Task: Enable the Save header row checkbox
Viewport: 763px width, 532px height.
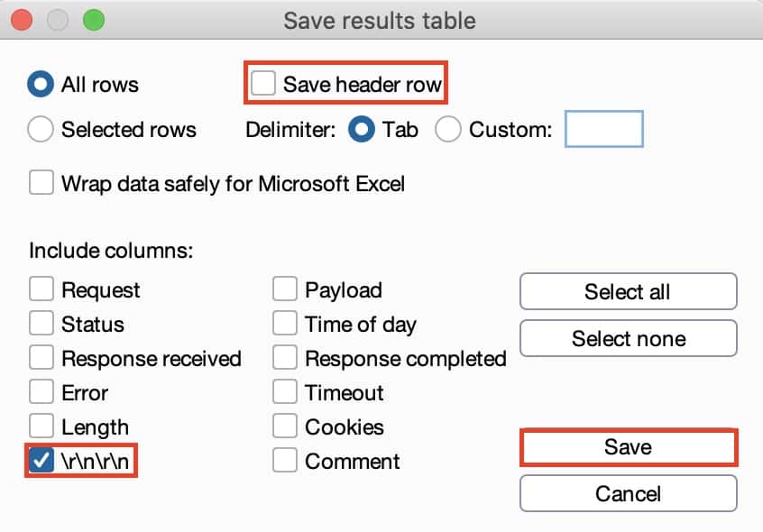Action: 264,85
